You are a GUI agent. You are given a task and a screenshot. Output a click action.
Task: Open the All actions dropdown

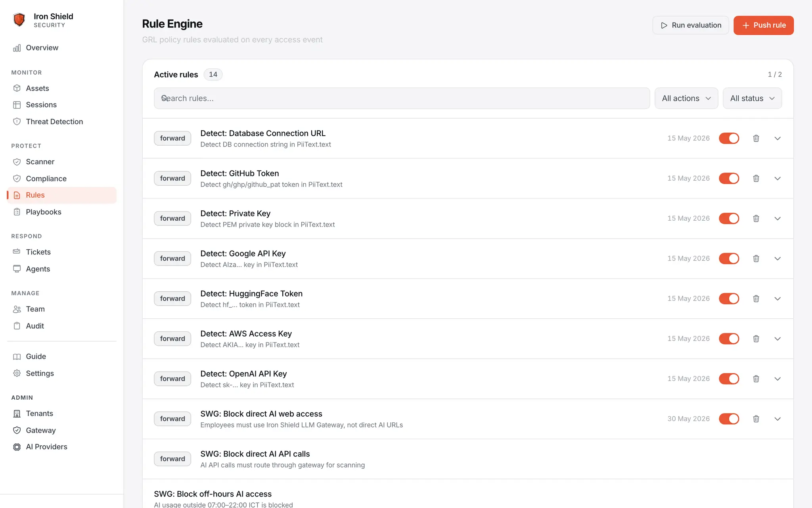click(x=686, y=98)
